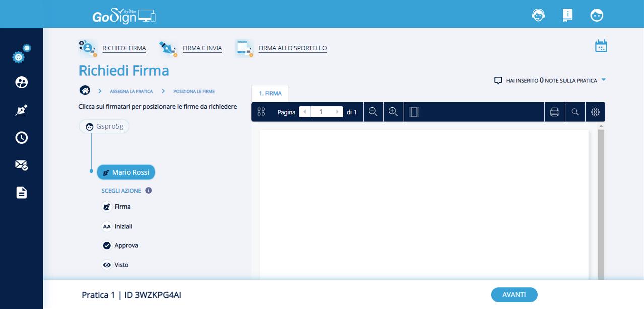Click the vertical scrollbar of document viewer
The image size is (644, 309).
(601, 201)
